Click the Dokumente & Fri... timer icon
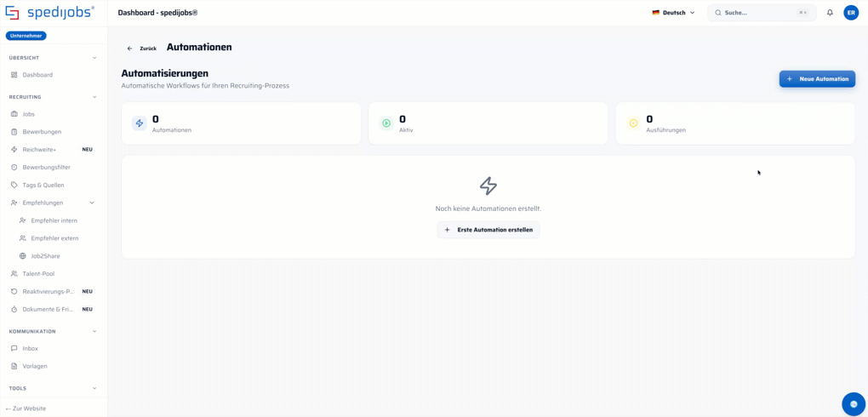 [x=14, y=309]
